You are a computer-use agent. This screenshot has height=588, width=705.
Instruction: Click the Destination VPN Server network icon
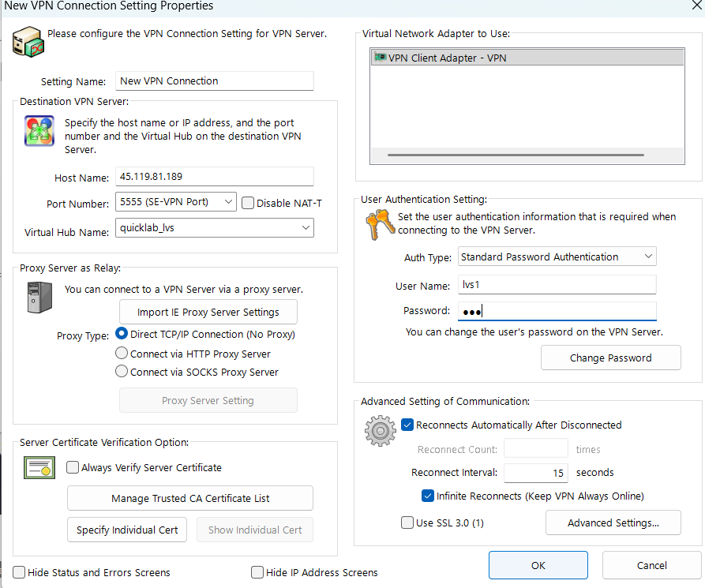click(x=39, y=130)
